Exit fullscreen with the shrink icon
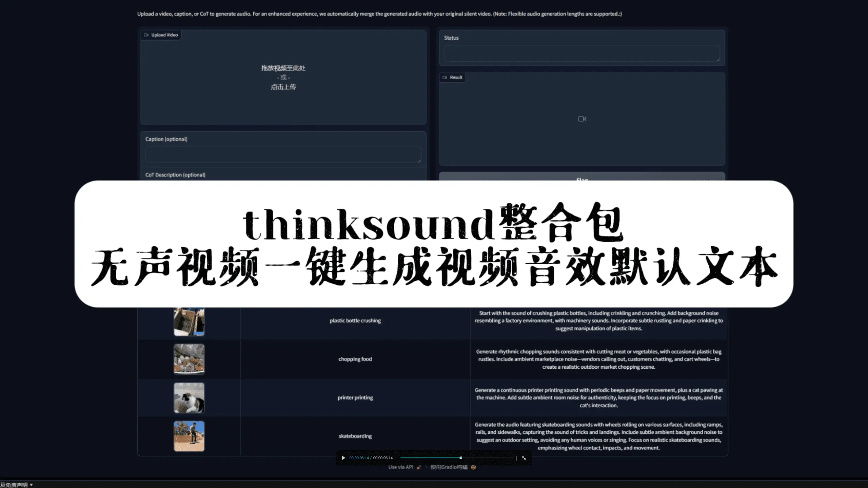The width and height of the screenshot is (868, 488). [x=524, y=458]
